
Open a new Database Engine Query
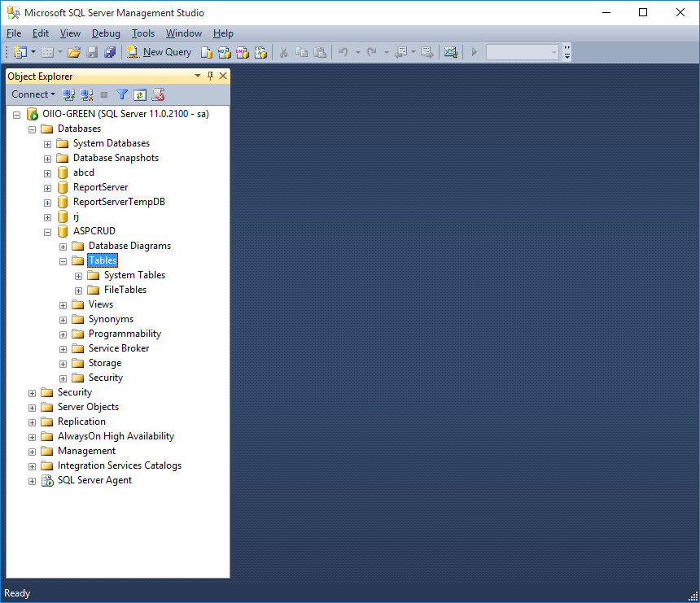point(206,51)
